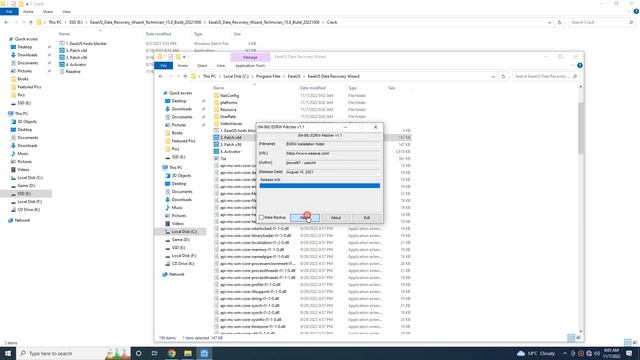Go back in EaseUS Data Recovery Wizard window

coord(160,76)
